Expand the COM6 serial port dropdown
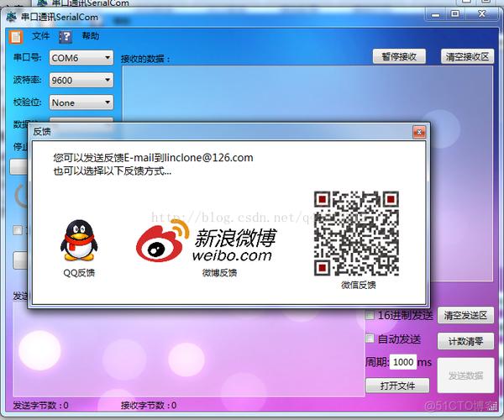This screenshot has height=420, width=504. (x=81, y=58)
